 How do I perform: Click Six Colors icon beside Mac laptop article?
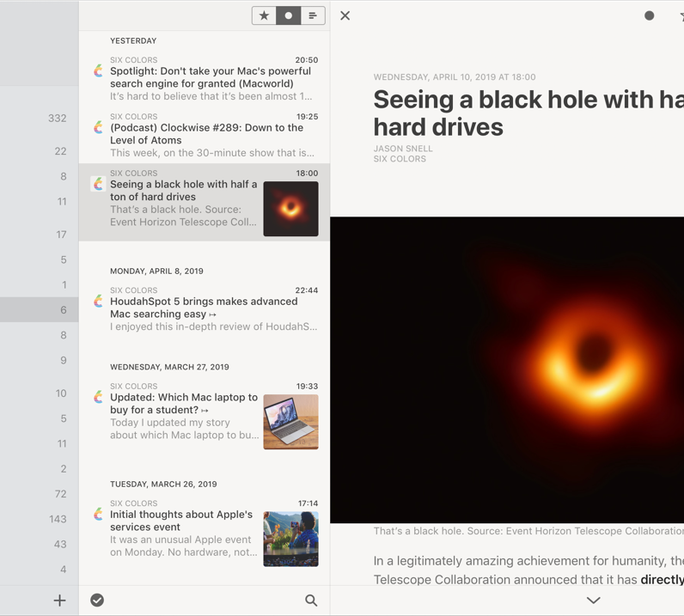99,397
